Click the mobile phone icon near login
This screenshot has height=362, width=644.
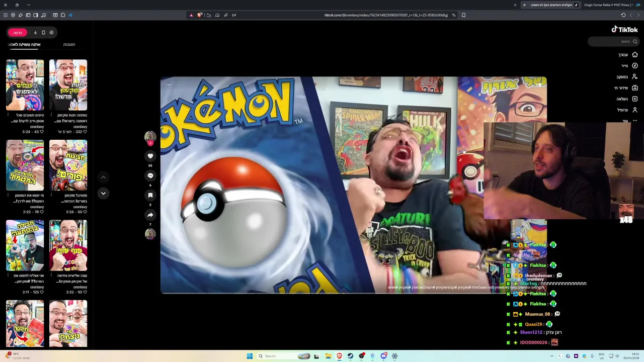43,33
